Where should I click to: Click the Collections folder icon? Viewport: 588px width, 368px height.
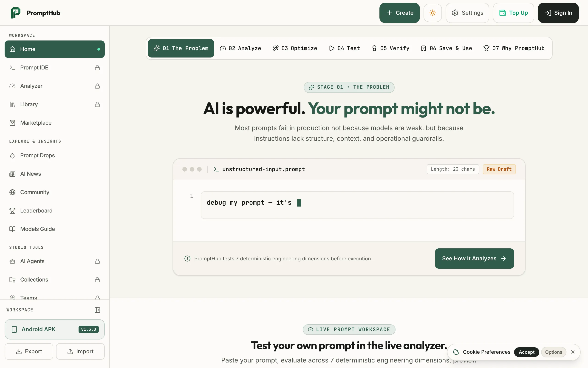(12, 280)
